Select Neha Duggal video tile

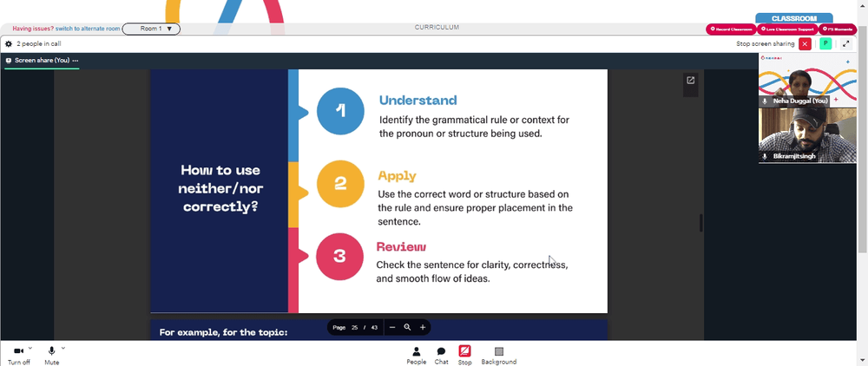(806, 80)
